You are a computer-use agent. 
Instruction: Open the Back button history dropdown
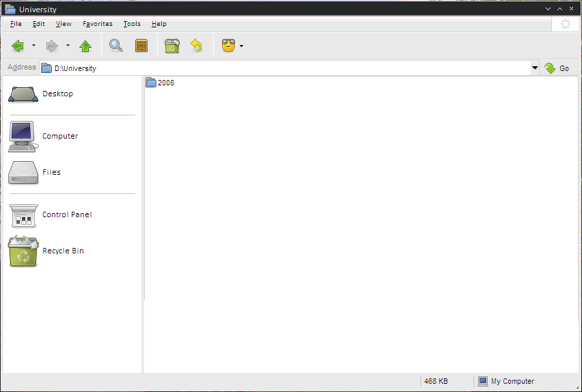coord(33,46)
